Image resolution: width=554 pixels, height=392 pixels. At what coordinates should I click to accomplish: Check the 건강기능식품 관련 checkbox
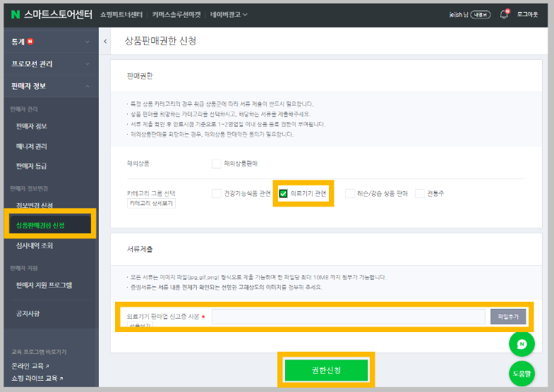tap(216, 193)
